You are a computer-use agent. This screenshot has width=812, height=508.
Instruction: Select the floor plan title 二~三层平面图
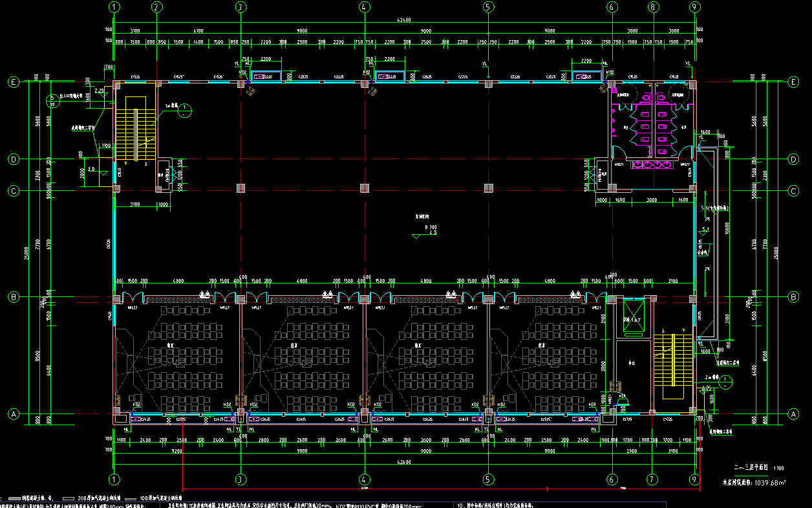click(x=750, y=467)
